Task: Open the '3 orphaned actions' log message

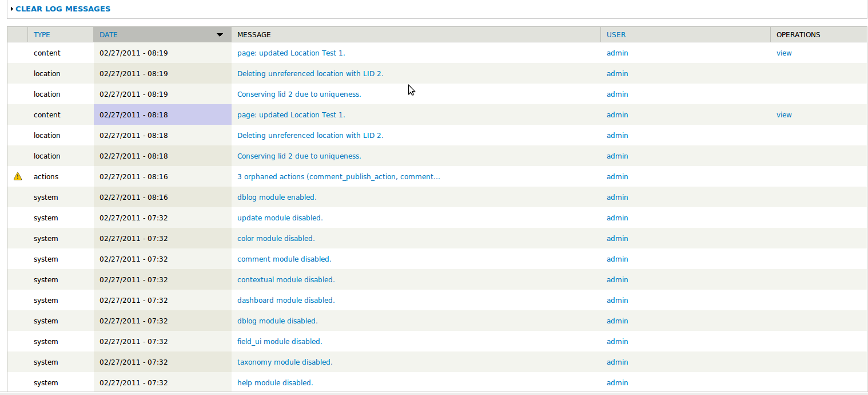Action: (x=339, y=176)
